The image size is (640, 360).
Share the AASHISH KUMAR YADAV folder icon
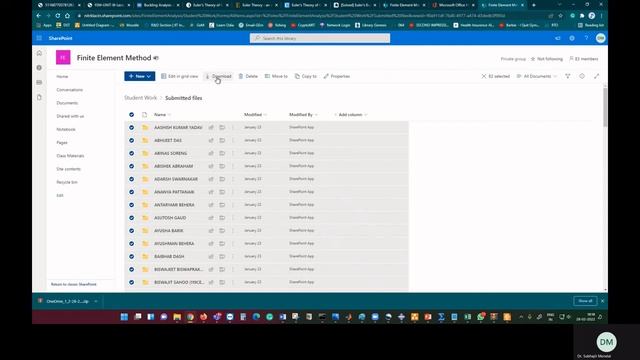point(211,127)
